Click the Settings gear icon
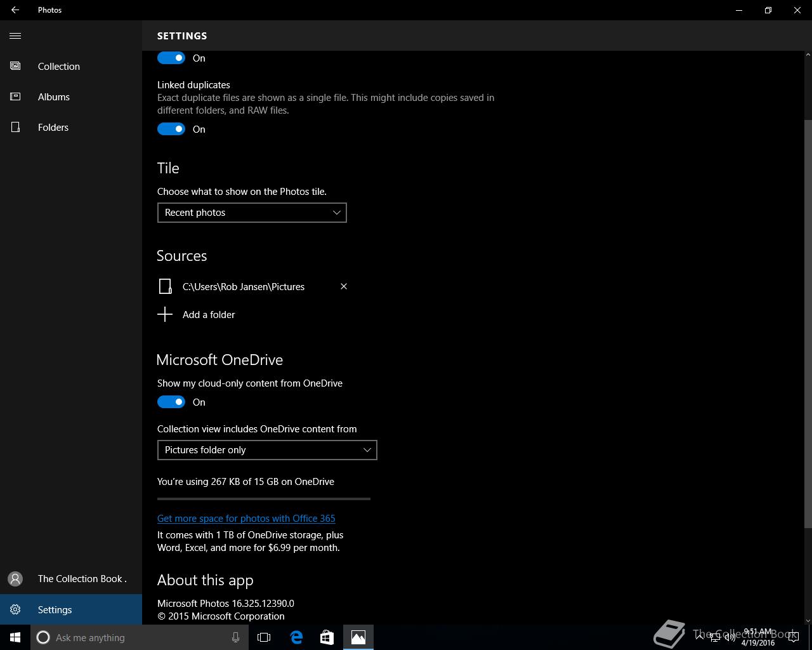 click(15, 609)
